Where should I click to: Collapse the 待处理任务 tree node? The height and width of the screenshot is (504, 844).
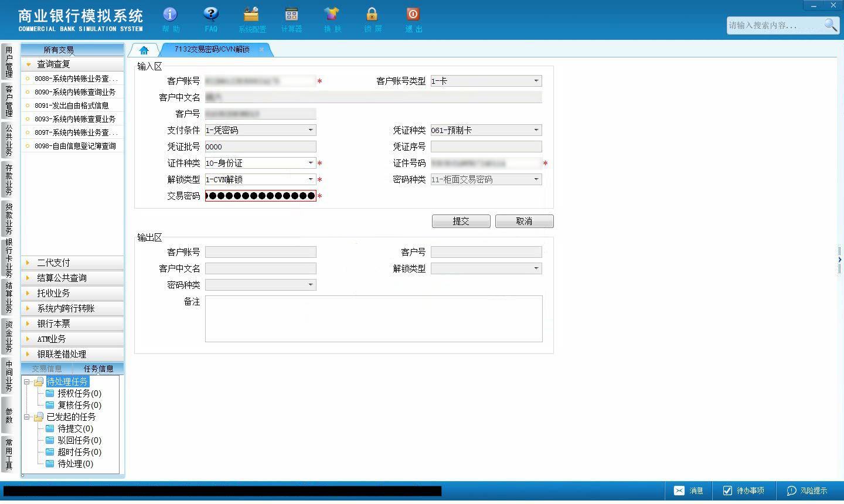(27, 382)
